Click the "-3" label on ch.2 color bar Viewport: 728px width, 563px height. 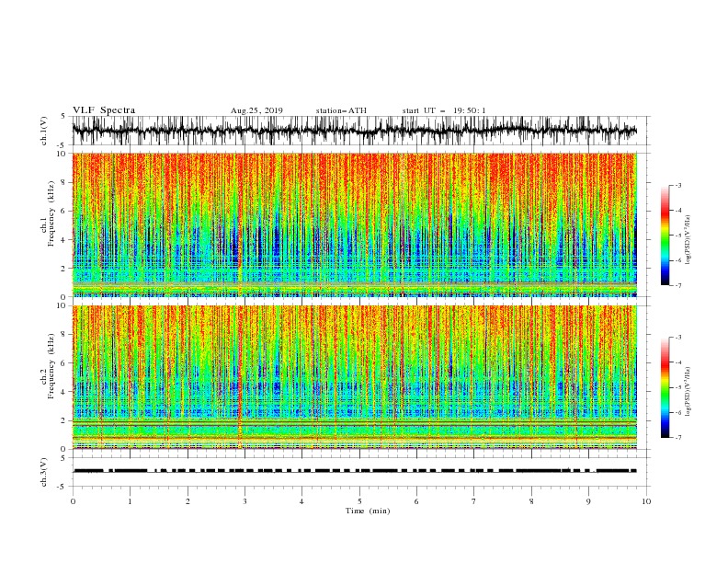pos(677,338)
